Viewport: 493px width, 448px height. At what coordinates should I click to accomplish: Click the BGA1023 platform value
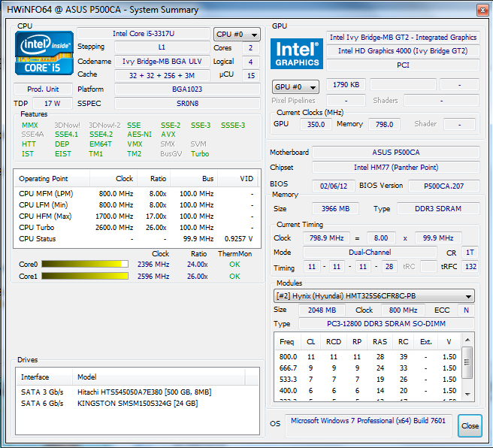coord(187,89)
